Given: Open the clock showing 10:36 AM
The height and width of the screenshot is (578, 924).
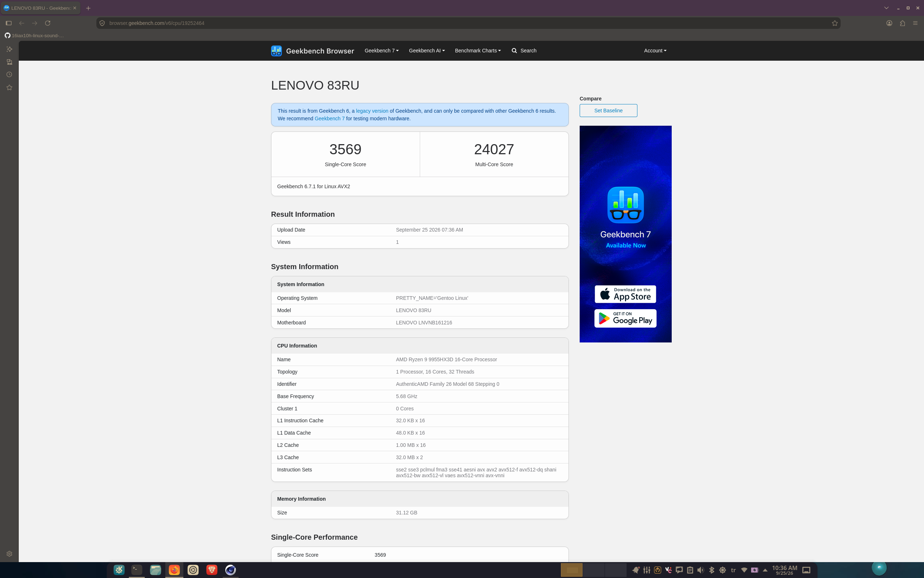Looking at the screenshot, I should tap(784, 570).
